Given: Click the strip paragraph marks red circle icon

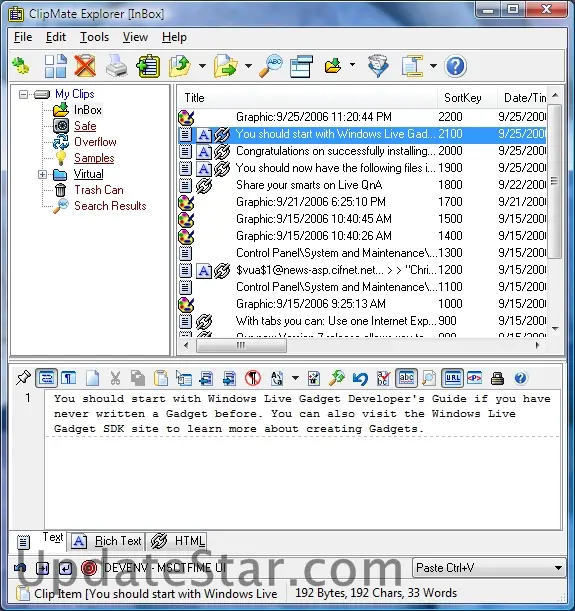Looking at the screenshot, I should [253, 378].
